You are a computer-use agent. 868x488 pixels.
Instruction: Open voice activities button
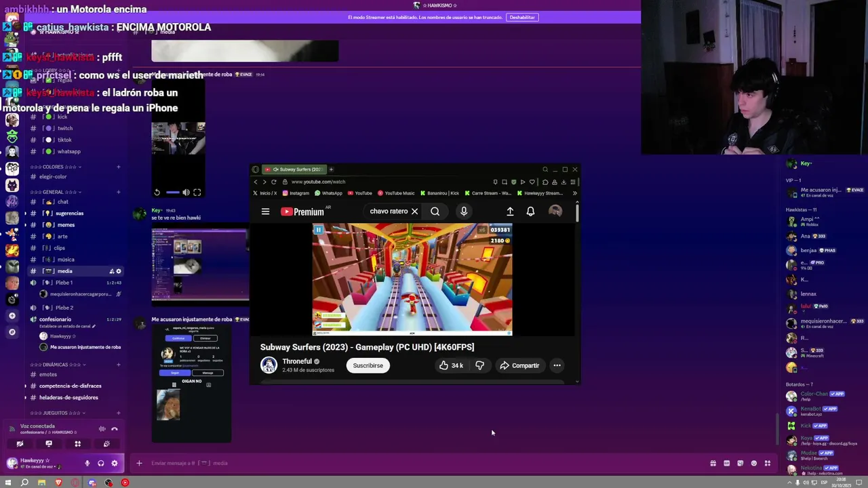pos(77,444)
